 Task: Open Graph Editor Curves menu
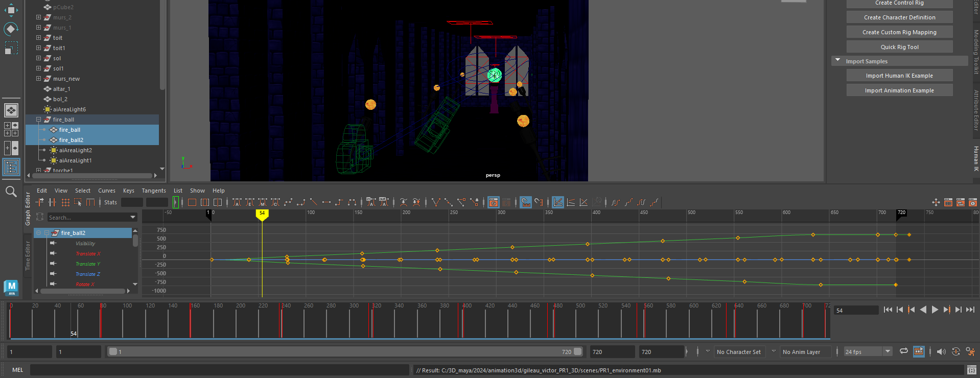click(x=107, y=191)
